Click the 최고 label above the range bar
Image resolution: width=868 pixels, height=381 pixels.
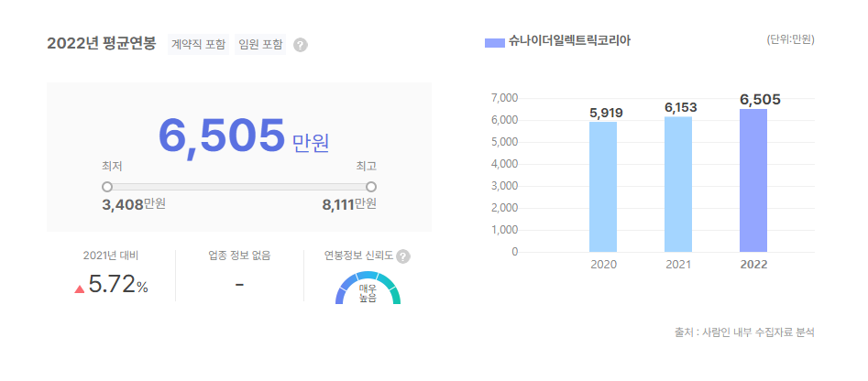pyautogui.click(x=367, y=166)
